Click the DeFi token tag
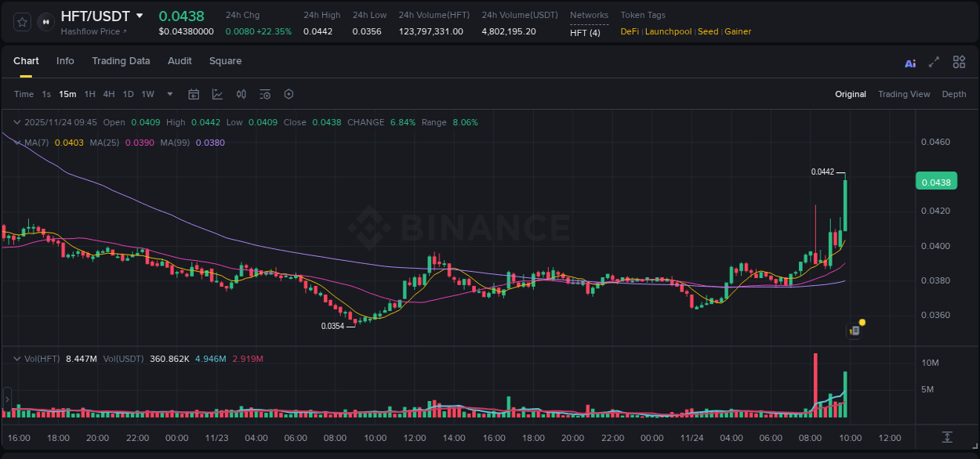The height and width of the screenshot is (459, 980). (628, 31)
